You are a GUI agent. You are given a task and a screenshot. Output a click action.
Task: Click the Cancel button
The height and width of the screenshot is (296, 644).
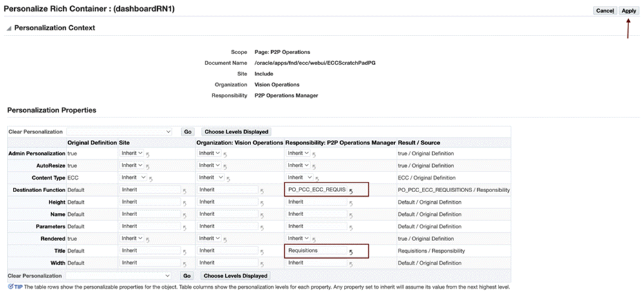click(x=605, y=11)
